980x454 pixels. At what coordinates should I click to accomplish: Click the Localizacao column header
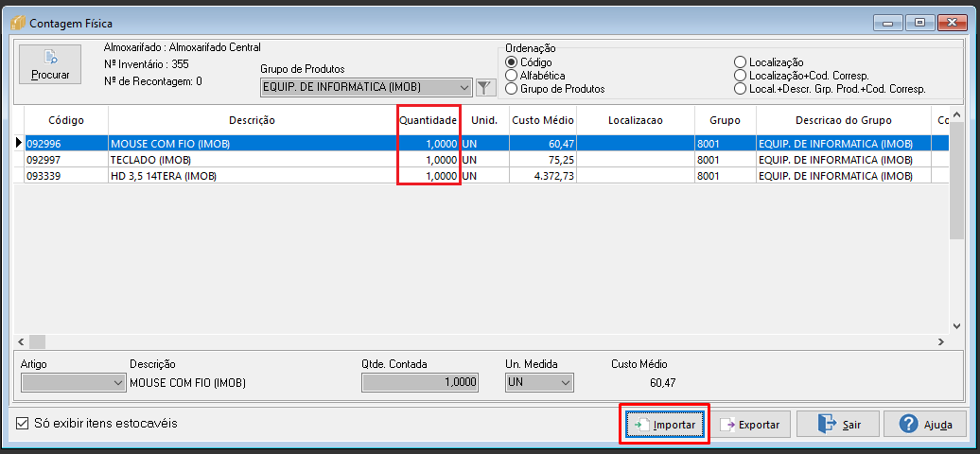point(635,120)
